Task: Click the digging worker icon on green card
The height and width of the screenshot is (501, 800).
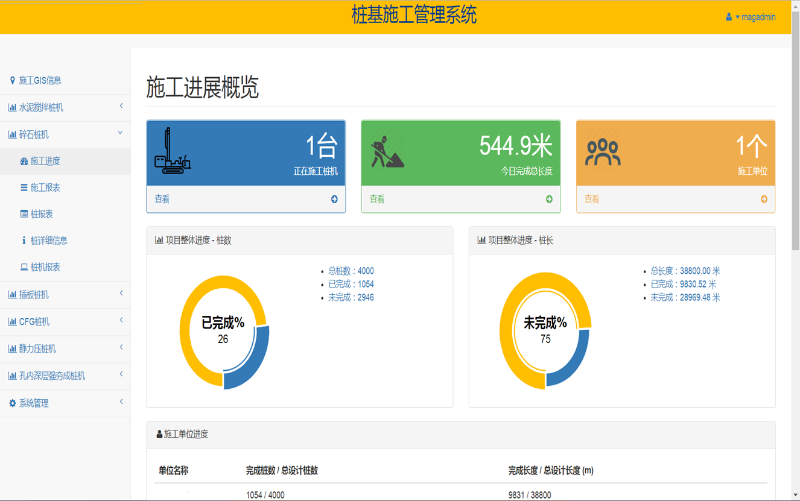Action: coord(385,152)
